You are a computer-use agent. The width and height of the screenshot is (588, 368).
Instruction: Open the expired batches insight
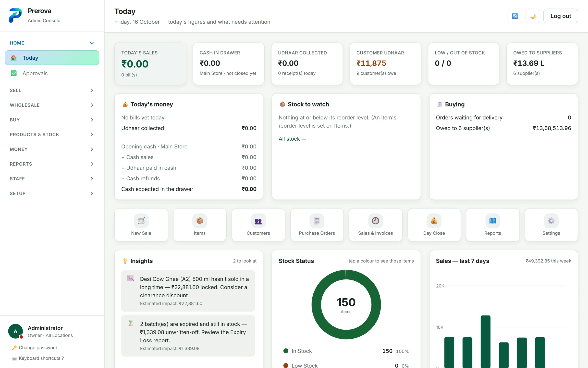click(188, 336)
